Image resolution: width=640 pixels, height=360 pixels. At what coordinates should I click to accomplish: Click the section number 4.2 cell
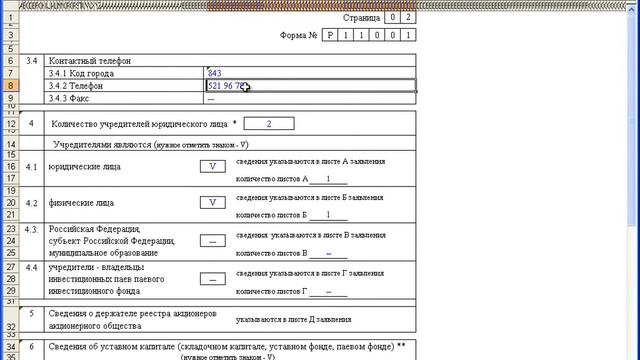point(31,203)
